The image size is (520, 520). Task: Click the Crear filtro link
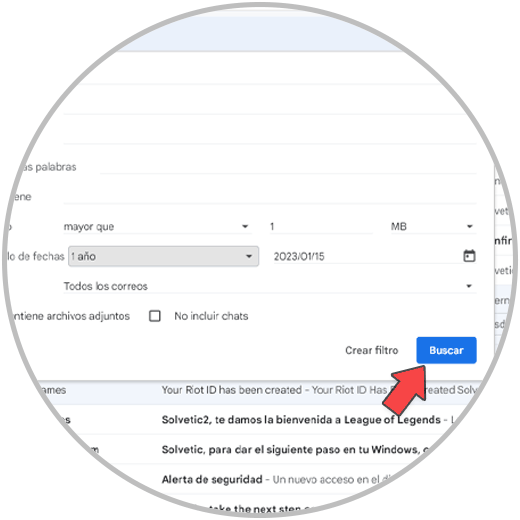pos(372,350)
